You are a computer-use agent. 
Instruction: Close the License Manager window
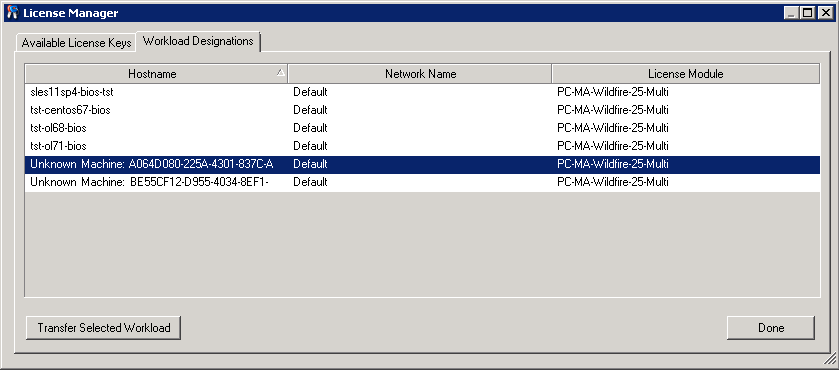point(825,13)
